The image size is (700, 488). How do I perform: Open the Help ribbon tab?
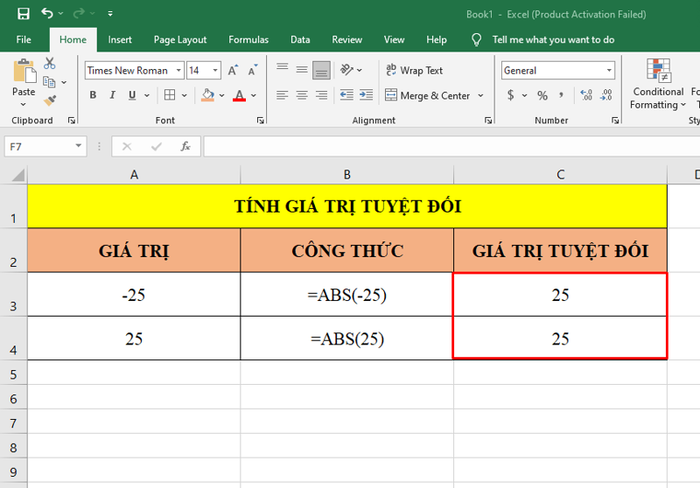(436, 40)
